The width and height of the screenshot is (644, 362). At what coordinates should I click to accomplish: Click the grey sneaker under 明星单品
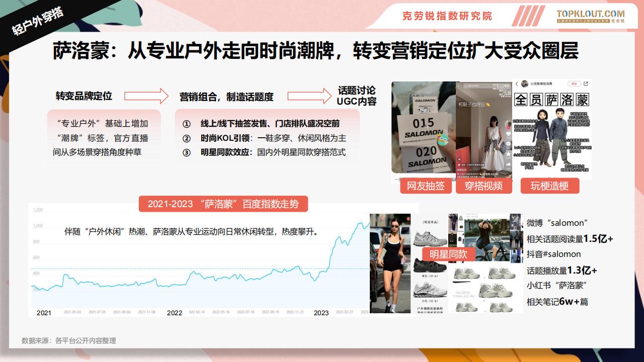[429, 238]
